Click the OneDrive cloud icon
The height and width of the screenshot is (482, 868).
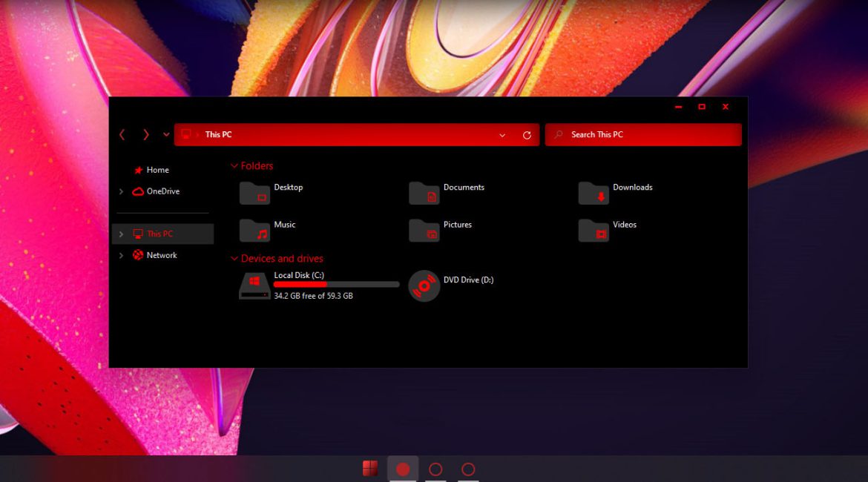point(138,191)
